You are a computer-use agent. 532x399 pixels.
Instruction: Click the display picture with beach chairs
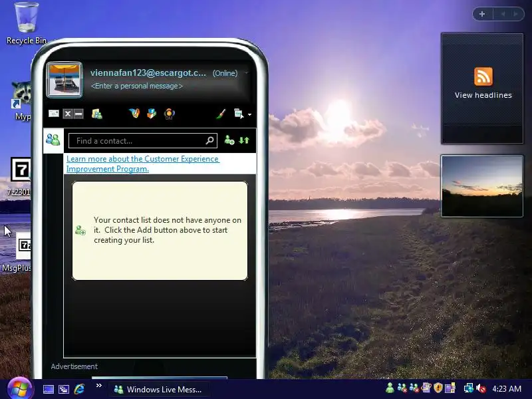coord(65,80)
